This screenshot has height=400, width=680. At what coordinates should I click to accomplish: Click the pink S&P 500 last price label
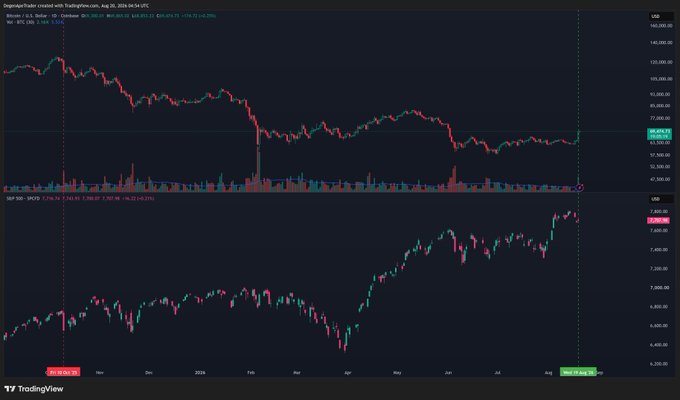point(658,220)
